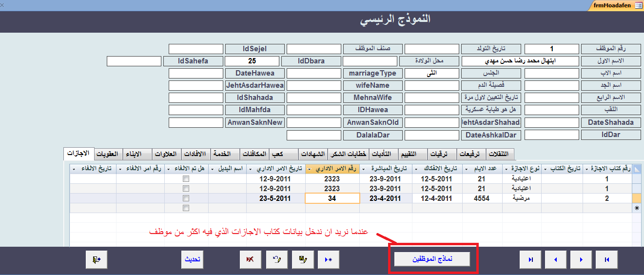Click the add new record icon button
Viewport: 644px width, 275px height.
pos(329,260)
